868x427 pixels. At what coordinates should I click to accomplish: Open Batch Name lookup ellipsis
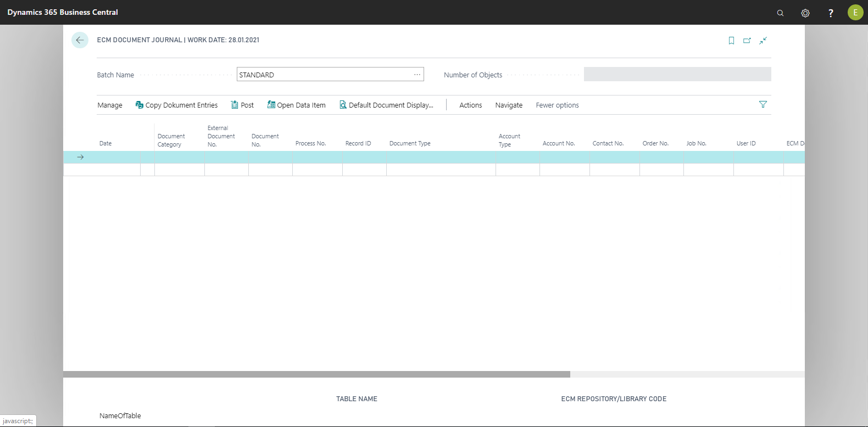417,75
